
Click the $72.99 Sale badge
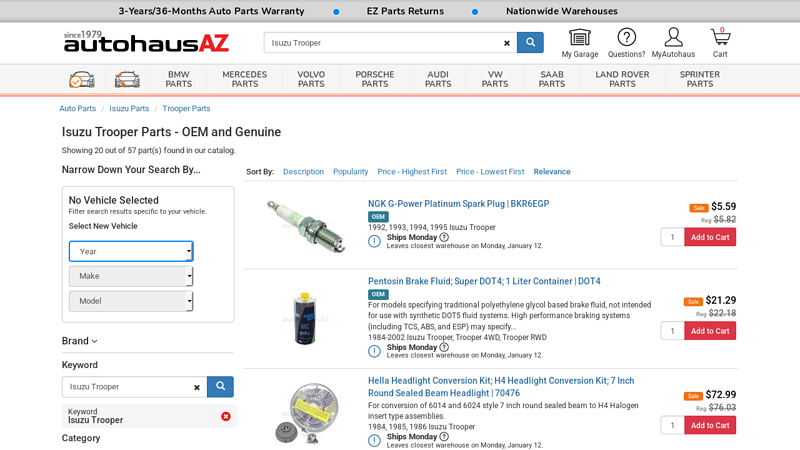pos(693,396)
